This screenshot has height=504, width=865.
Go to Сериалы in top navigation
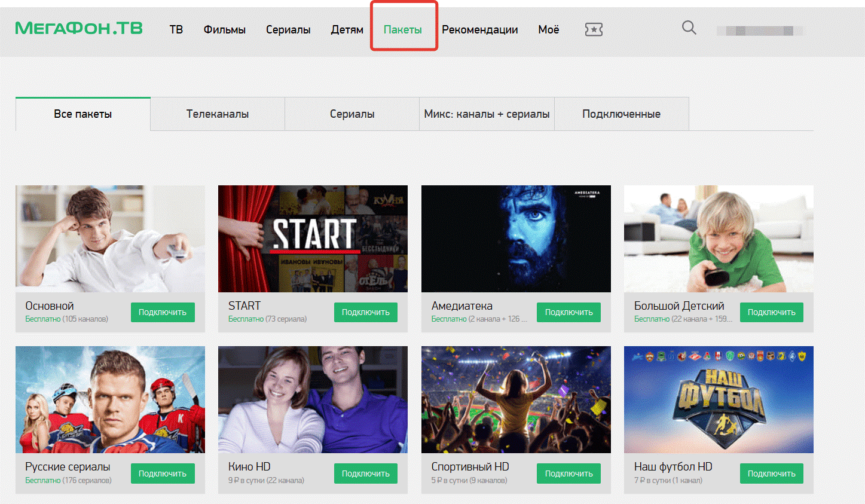pos(288,29)
